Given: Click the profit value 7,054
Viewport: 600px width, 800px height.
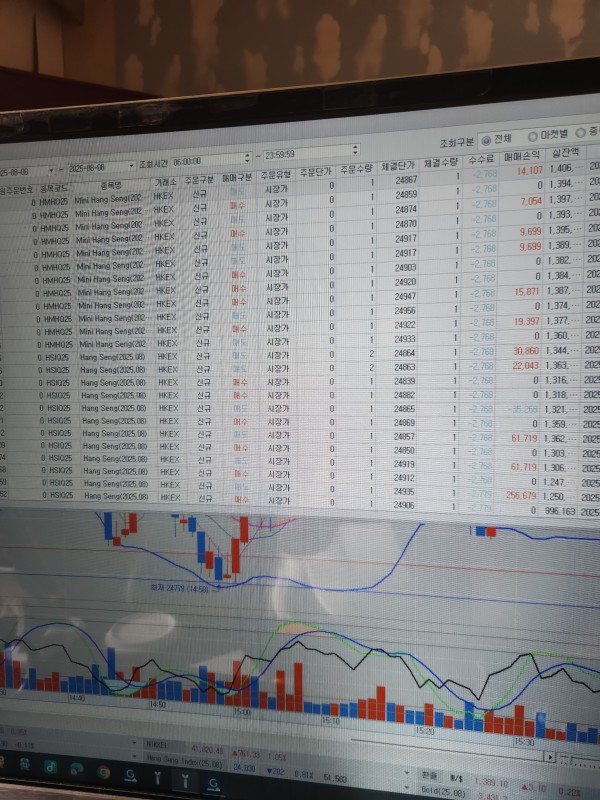Looking at the screenshot, I should coord(531,201).
